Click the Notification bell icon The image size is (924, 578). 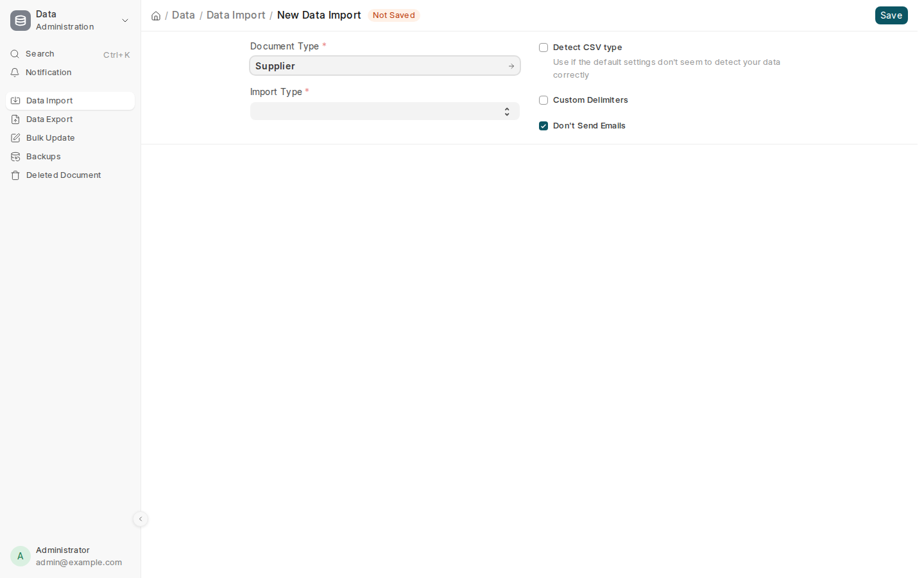[15, 73]
